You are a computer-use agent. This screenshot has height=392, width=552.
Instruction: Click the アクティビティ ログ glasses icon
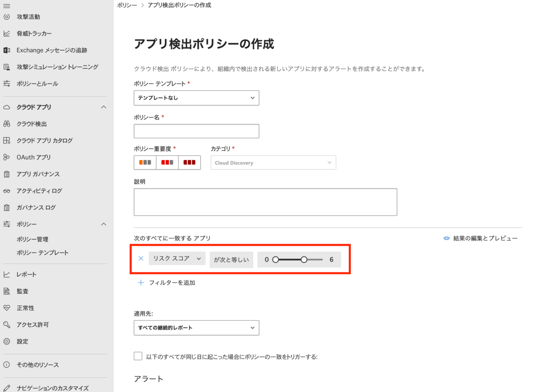tap(6, 190)
